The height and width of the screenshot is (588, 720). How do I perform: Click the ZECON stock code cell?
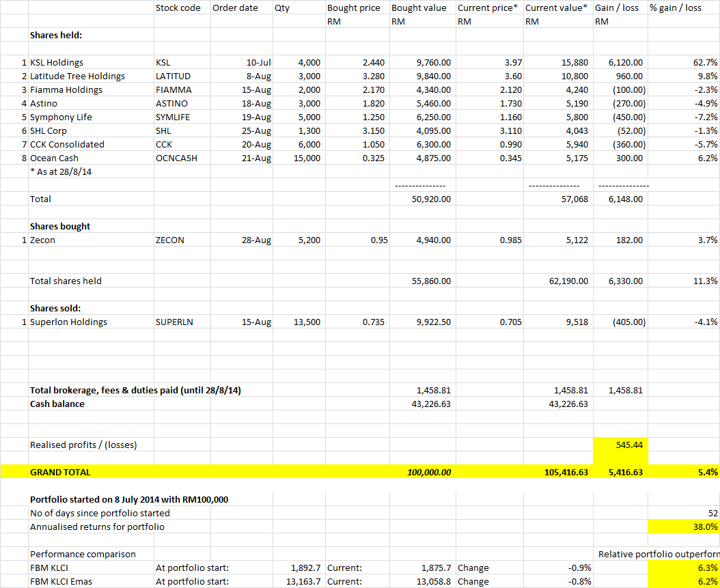click(x=182, y=240)
